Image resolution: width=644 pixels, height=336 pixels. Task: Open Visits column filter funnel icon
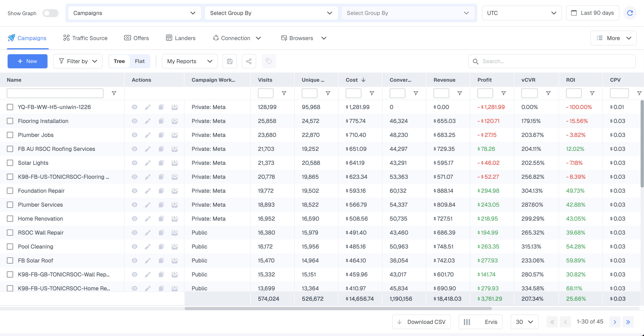(x=284, y=93)
